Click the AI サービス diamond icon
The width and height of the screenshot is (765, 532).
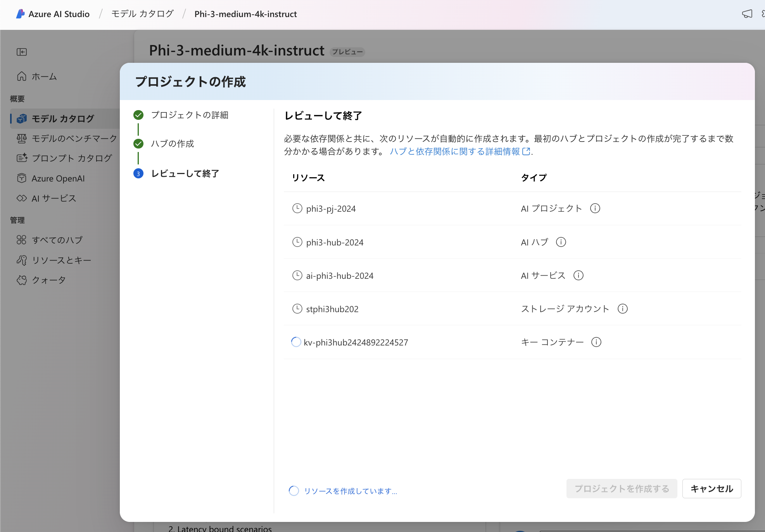[22, 198]
